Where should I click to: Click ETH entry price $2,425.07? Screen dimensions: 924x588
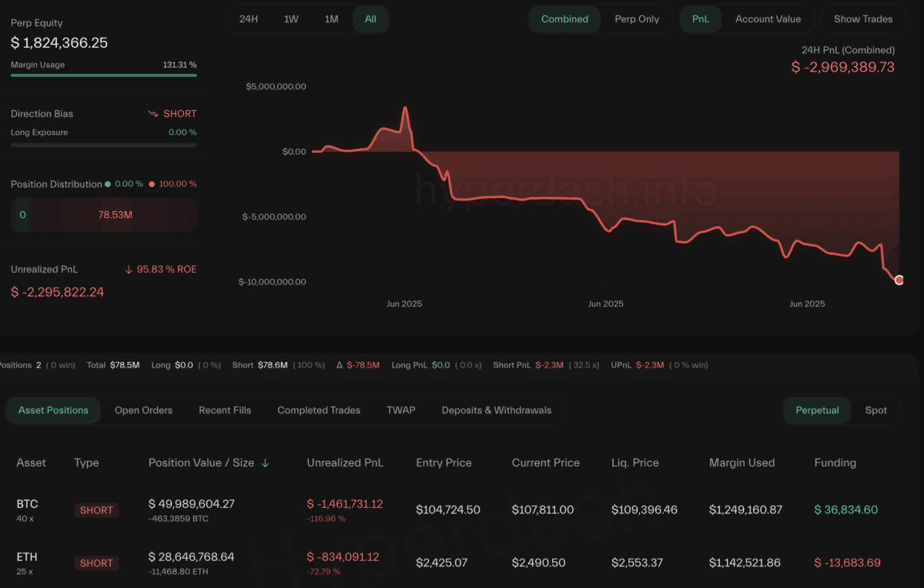(442, 563)
